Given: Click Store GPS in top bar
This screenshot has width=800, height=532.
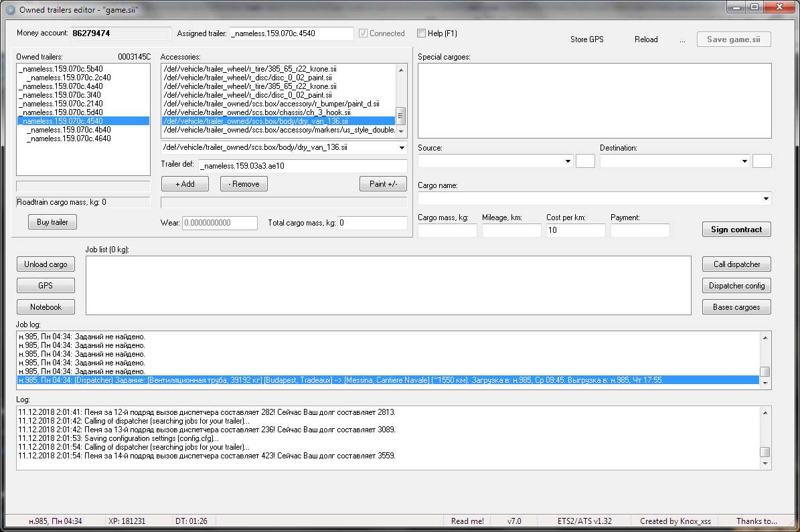Looking at the screenshot, I should [x=586, y=39].
